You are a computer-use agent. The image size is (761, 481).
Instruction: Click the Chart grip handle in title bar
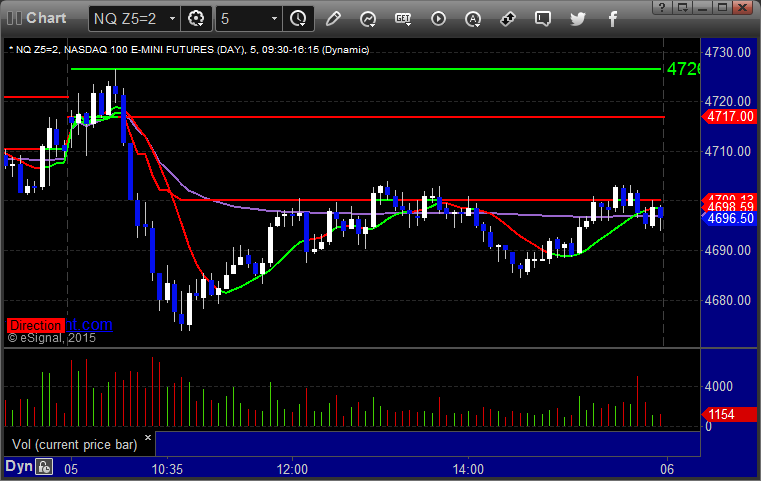(14, 18)
